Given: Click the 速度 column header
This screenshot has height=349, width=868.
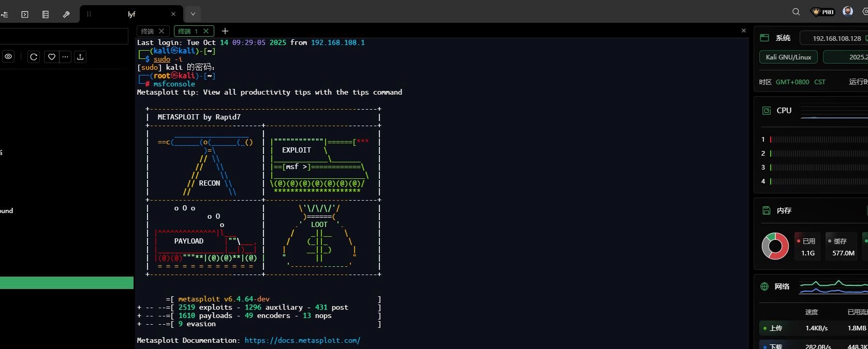Looking at the screenshot, I should coord(811,312).
